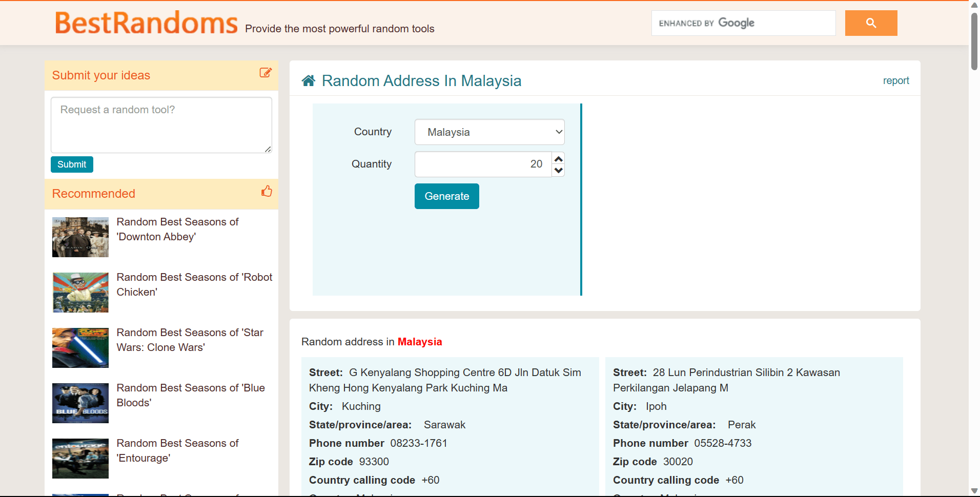Open the Downton Abbey seasons thumbnail

(x=80, y=237)
